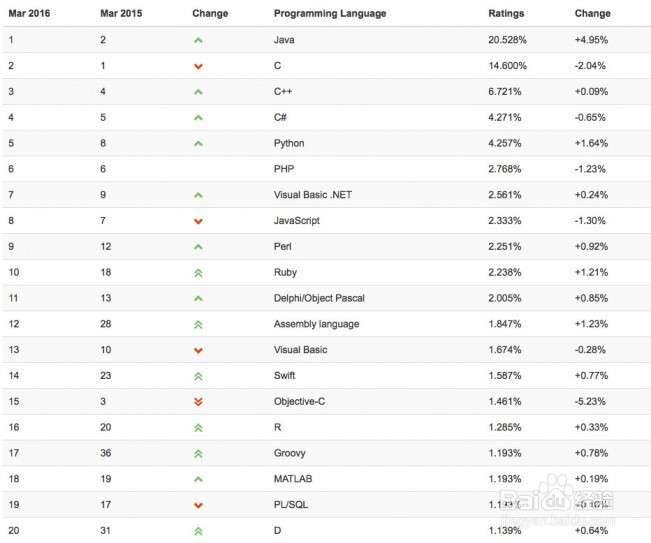
Task: Click the up arrow beside Python
Action: [x=198, y=144]
